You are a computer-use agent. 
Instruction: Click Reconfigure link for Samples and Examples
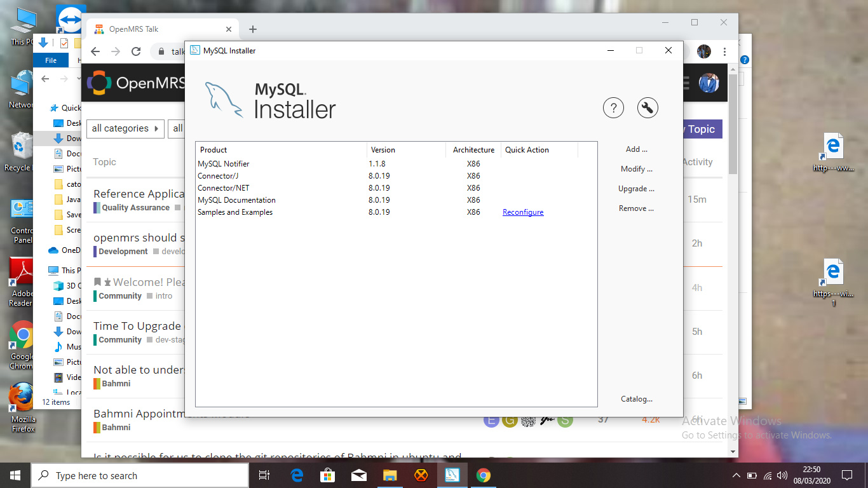523,212
